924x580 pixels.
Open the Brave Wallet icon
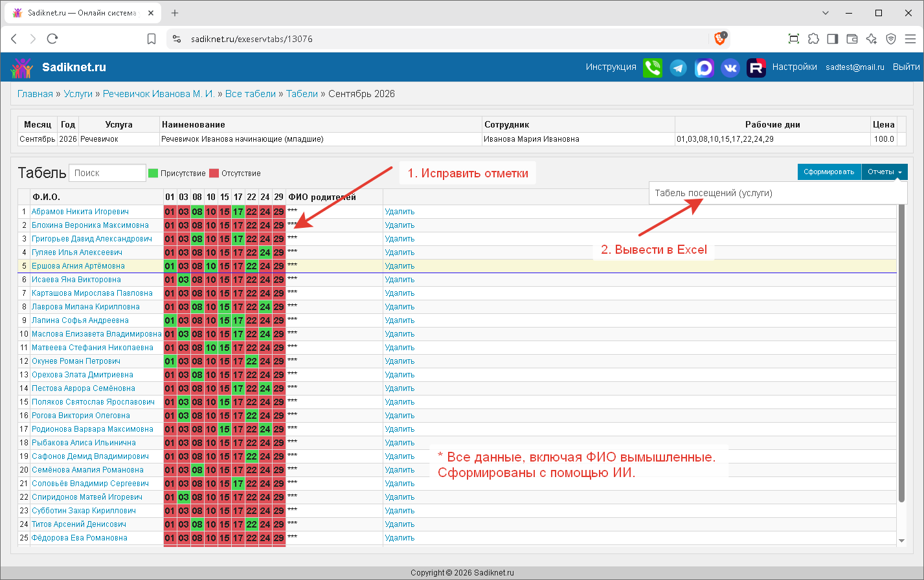852,39
